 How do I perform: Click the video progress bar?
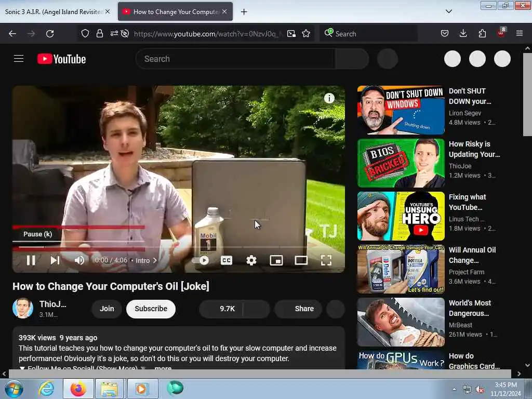pyautogui.click(x=179, y=248)
